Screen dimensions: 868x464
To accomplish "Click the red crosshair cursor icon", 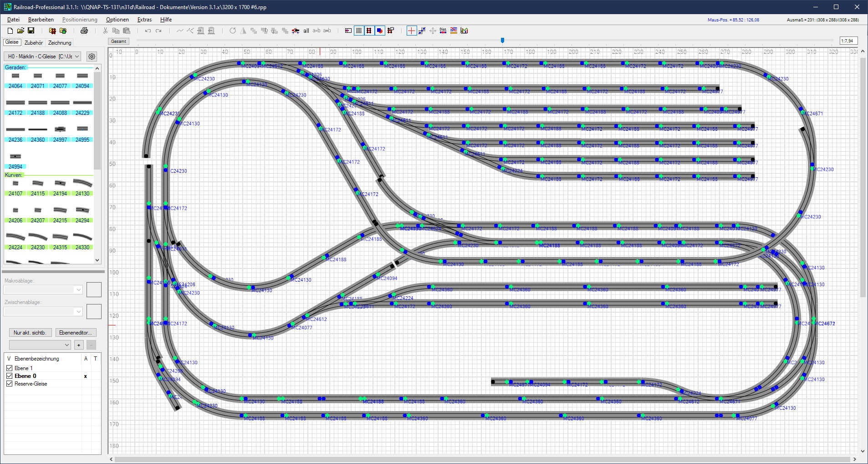I will 411,31.
